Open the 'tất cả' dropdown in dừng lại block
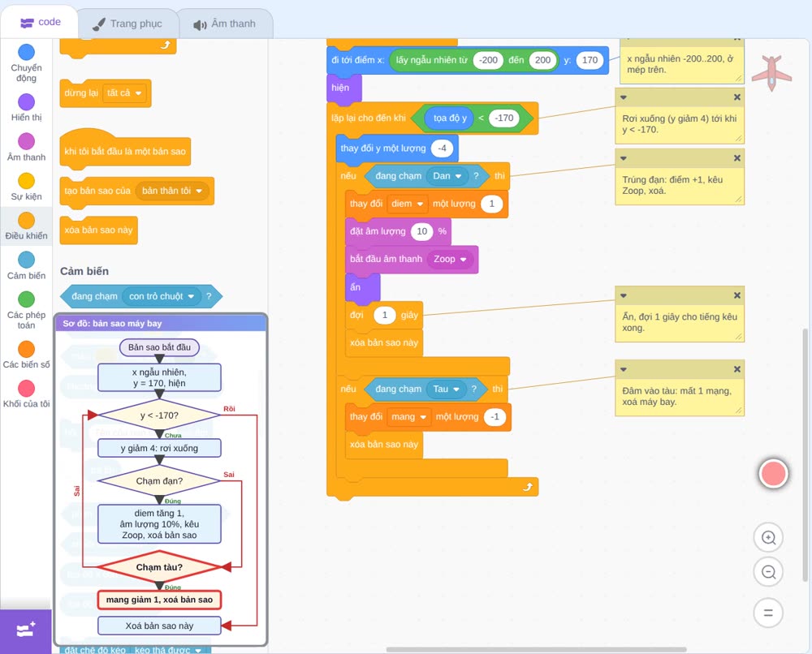 point(124,93)
